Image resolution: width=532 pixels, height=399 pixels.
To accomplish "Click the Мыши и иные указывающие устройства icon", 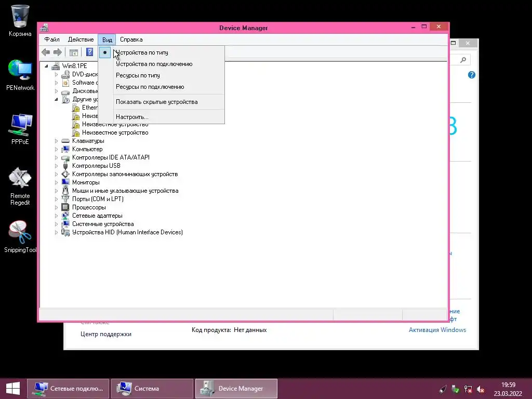I will 65,191.
